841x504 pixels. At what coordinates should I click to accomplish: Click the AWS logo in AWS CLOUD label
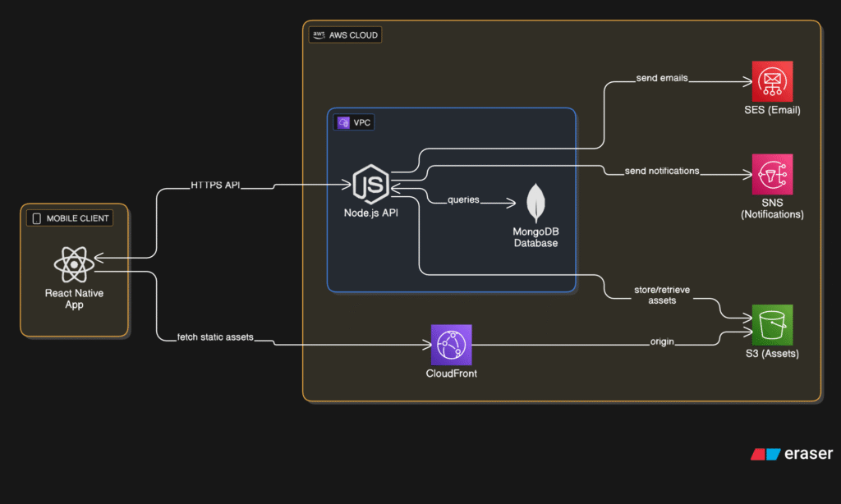[319, 34]
